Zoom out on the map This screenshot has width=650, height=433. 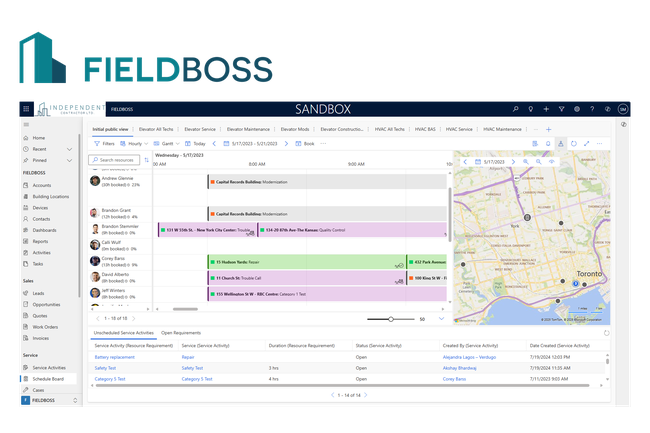coord(538,162)
